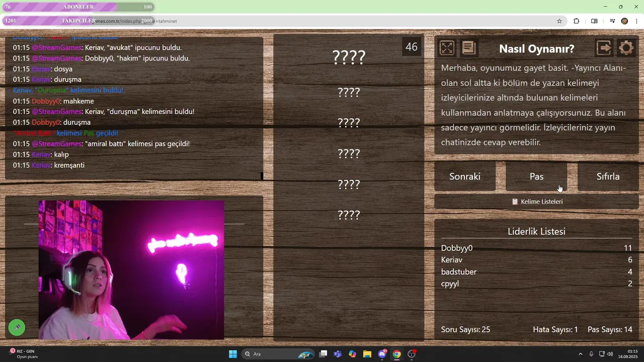This screenshot has width=644, height=362.
Task: Click the TAKİPÇİLER follower progress bar
Action: point(78,21)
